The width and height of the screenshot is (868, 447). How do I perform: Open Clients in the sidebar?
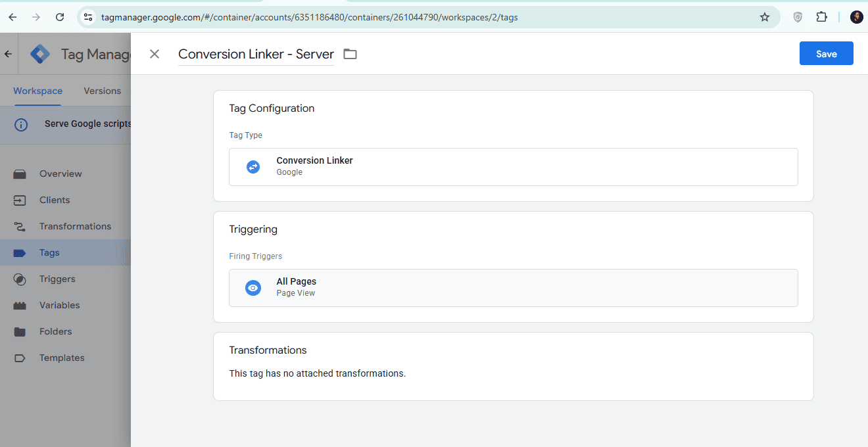tap(65, 200)
